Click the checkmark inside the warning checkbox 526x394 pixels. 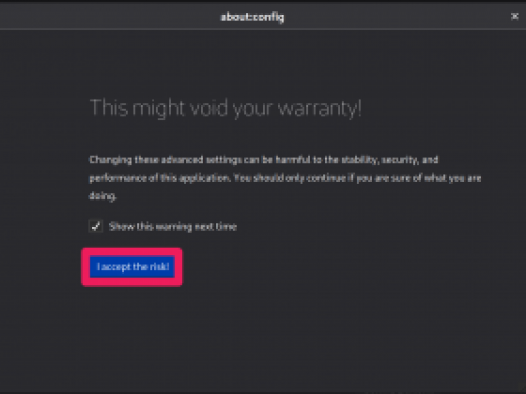pos(96,226)
